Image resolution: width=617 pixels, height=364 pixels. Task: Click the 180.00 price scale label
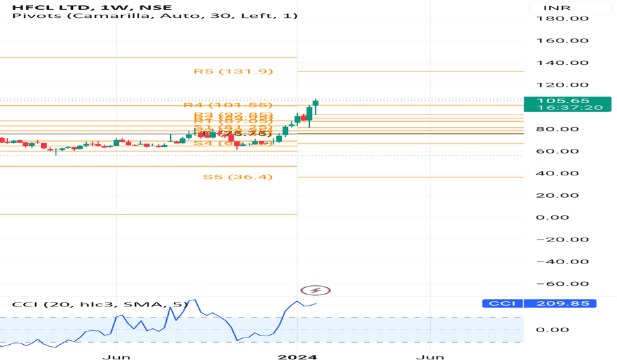(562, 19)
